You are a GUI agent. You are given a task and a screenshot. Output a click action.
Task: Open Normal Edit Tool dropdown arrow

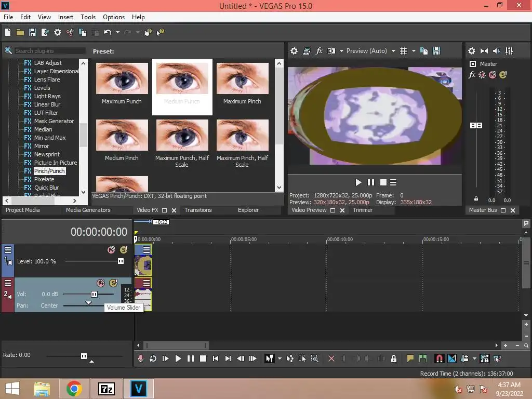280,358
